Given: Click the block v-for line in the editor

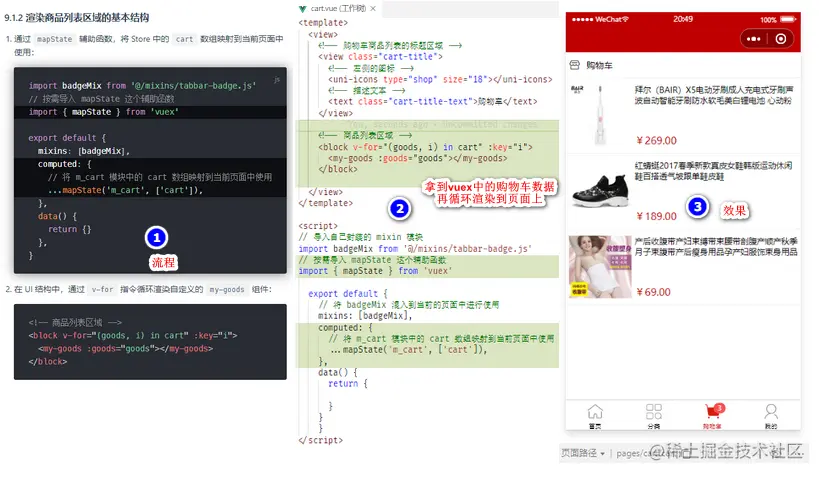Looking at the screenshot, I should (x=425, y=147).
